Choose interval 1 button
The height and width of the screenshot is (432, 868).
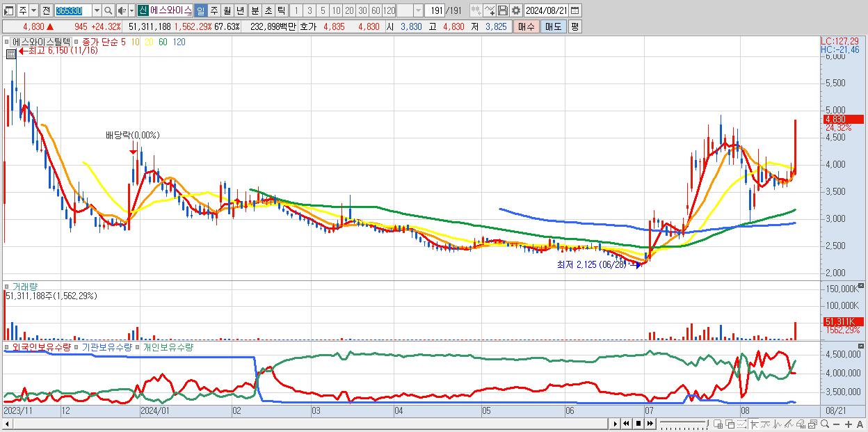coord(296,10)
